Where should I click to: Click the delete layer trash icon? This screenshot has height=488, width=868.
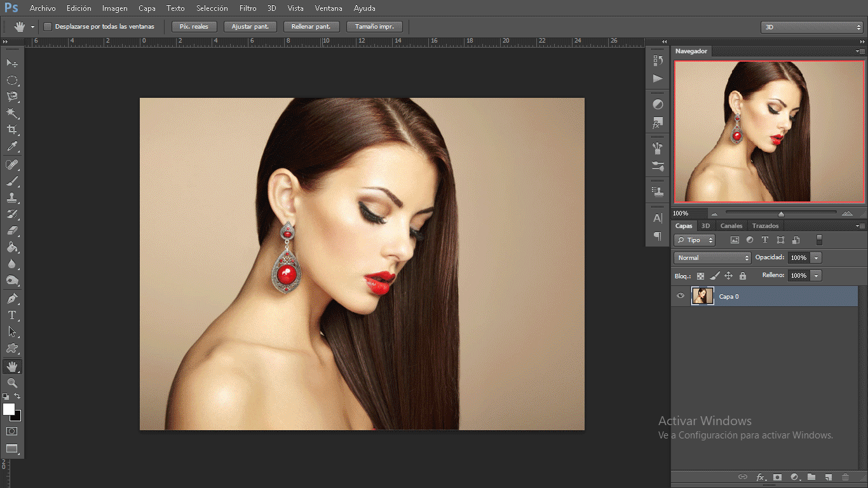click(x=845, y=477)
